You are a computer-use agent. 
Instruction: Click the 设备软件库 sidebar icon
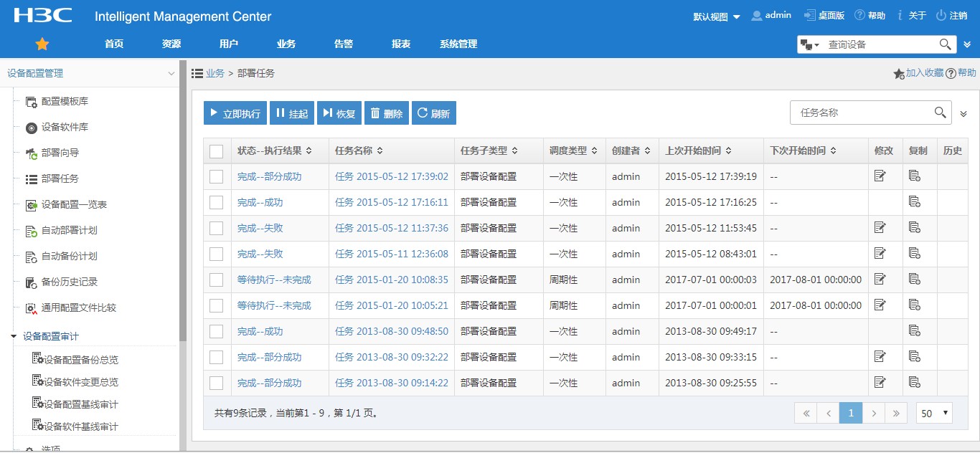[31, 128]
